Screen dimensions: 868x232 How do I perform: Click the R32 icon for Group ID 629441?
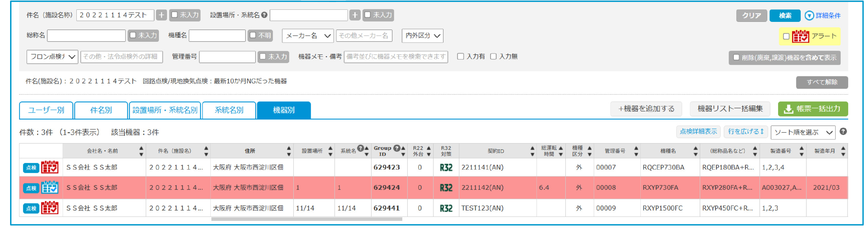coord(446,208)
